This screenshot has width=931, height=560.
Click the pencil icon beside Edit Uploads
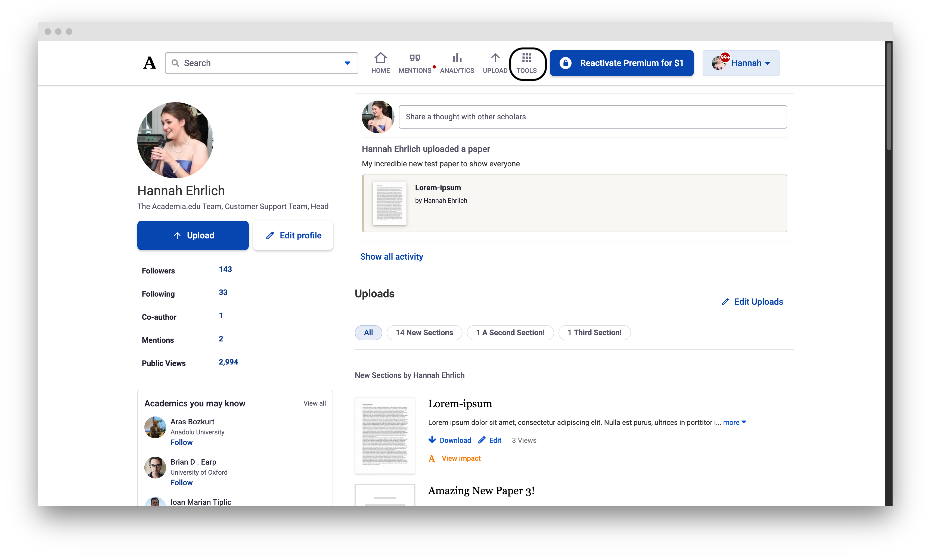coord(725,302)
